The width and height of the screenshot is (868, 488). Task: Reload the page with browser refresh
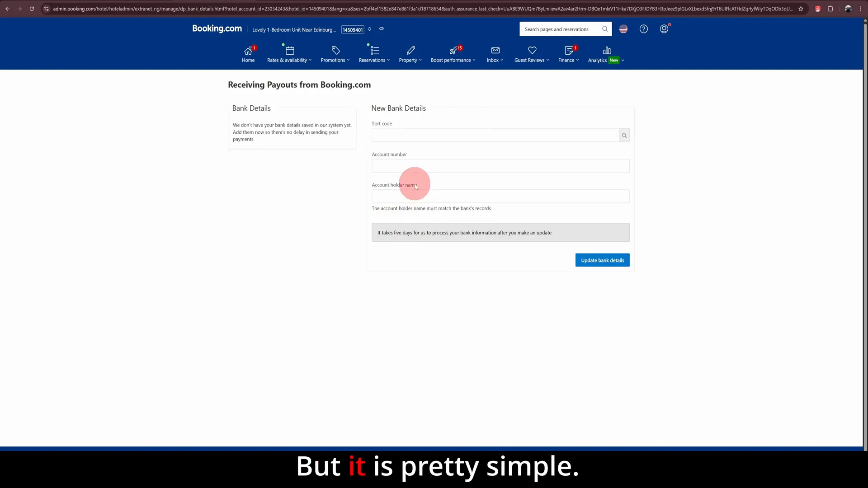[32, 9]
